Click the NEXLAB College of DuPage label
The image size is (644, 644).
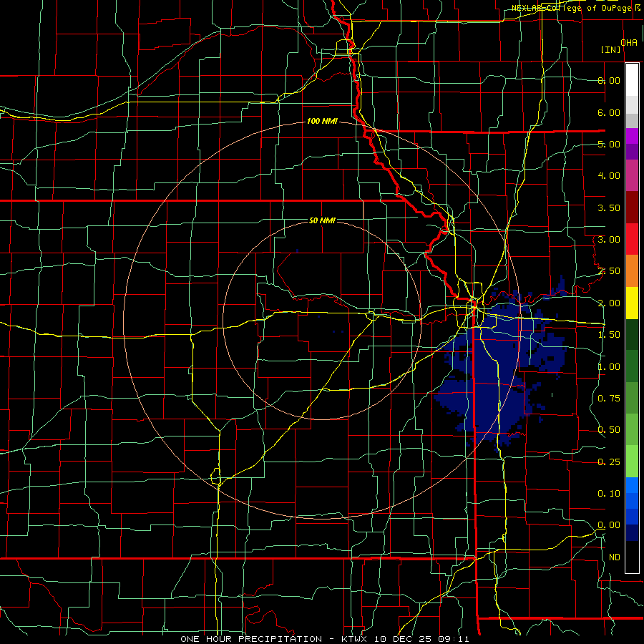(577, 8)
